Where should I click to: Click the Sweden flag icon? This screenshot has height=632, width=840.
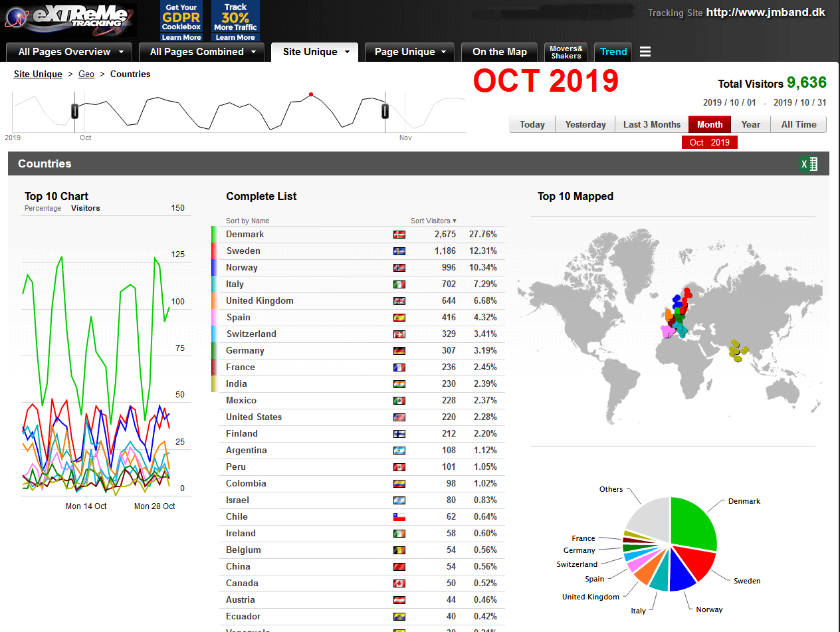pyautogui.click(x=399, y=251)
